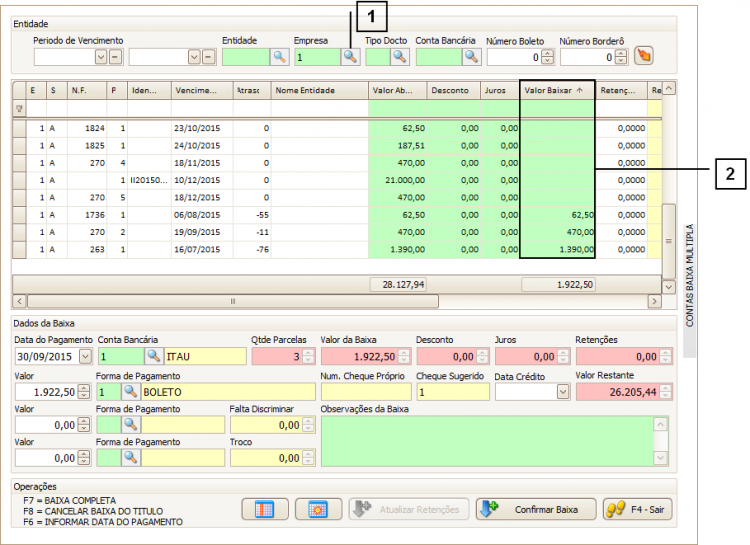Image resolution: width=750 pixels, height=545 pixels.
Task: Increase Número Boleto with up stepper
Action: point(548,54)
